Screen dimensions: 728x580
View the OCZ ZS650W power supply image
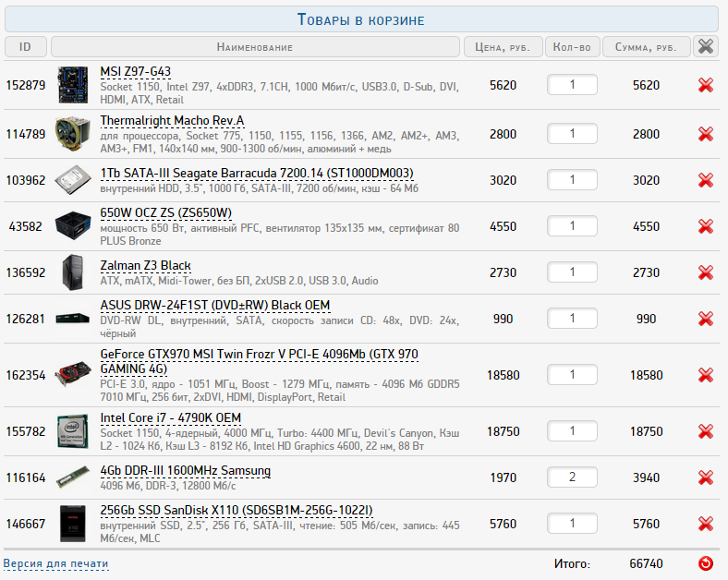point(73,226)
